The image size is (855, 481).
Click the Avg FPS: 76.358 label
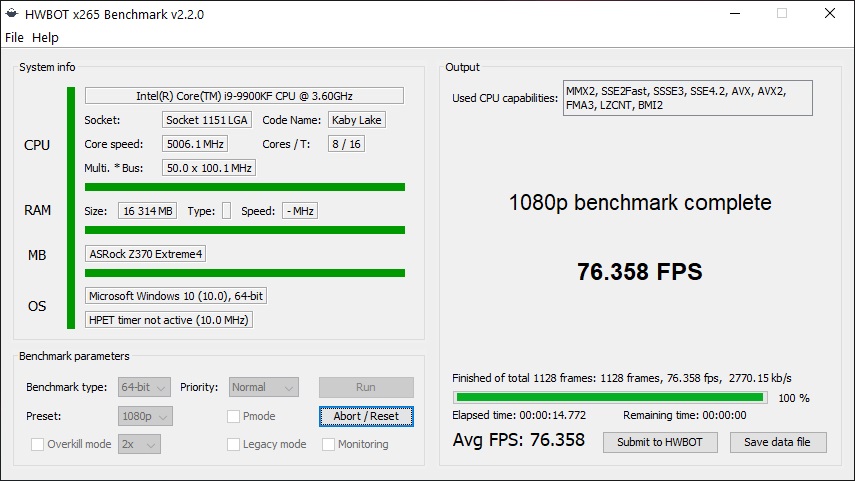point(519,440)
